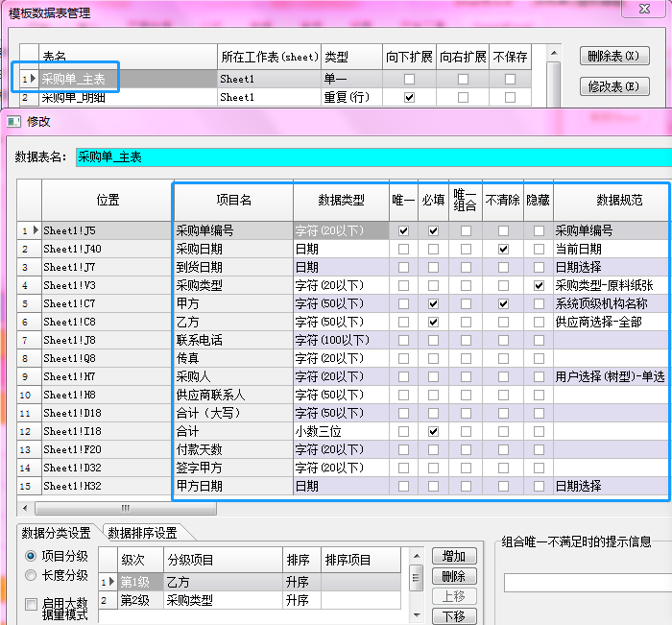The image size is (672, 625).
Task: Click 位置 cell Sheet1!D18
Action: pyautogui.click(x=108, y=413)
